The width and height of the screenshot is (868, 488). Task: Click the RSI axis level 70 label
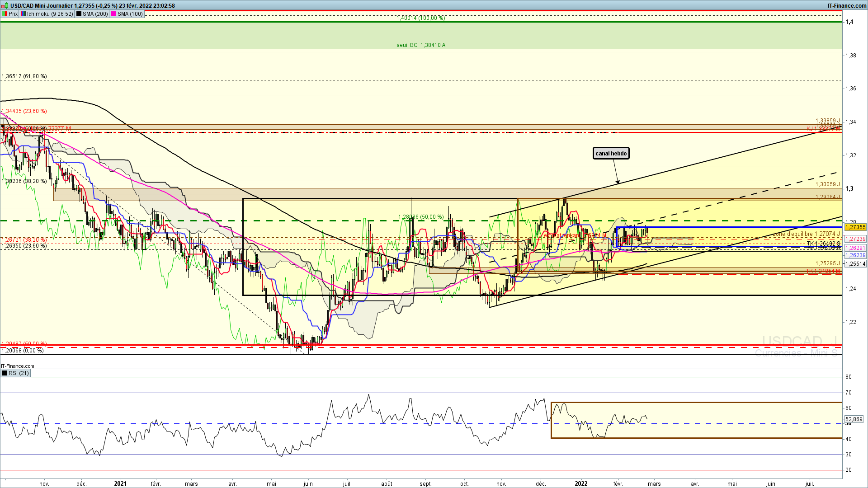(849, 393)
